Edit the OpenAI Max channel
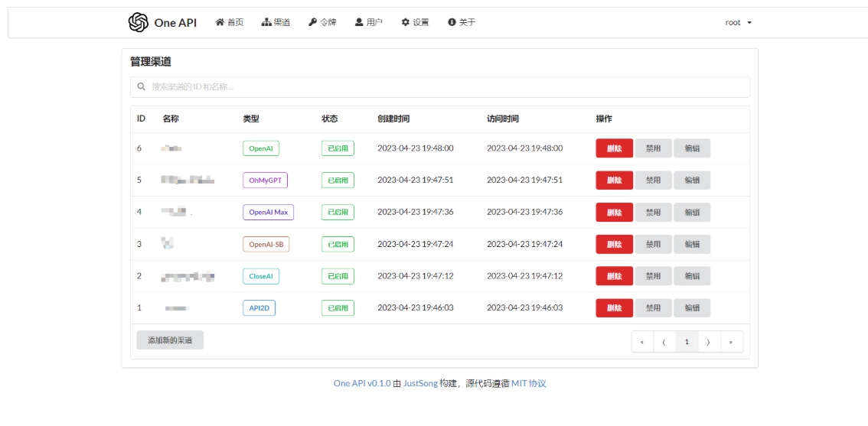The image size is (868, 426). (x=692, y=212)
